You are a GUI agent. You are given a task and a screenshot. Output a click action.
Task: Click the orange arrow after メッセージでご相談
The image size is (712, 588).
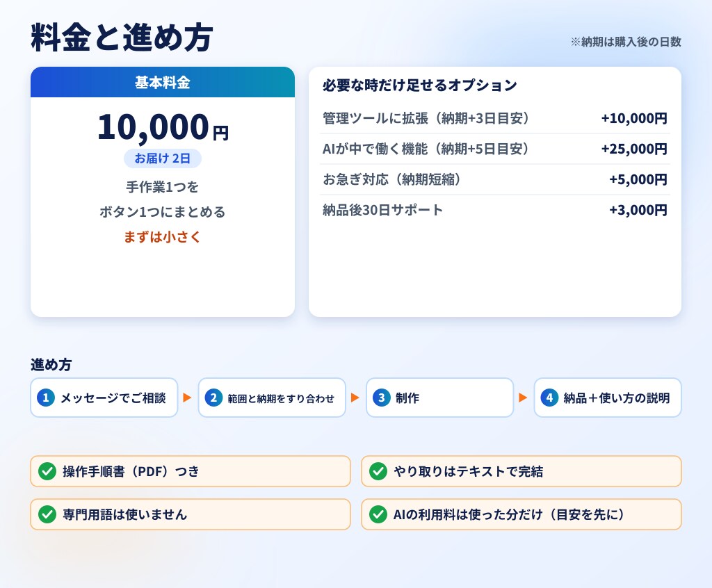tap(187, 398)
